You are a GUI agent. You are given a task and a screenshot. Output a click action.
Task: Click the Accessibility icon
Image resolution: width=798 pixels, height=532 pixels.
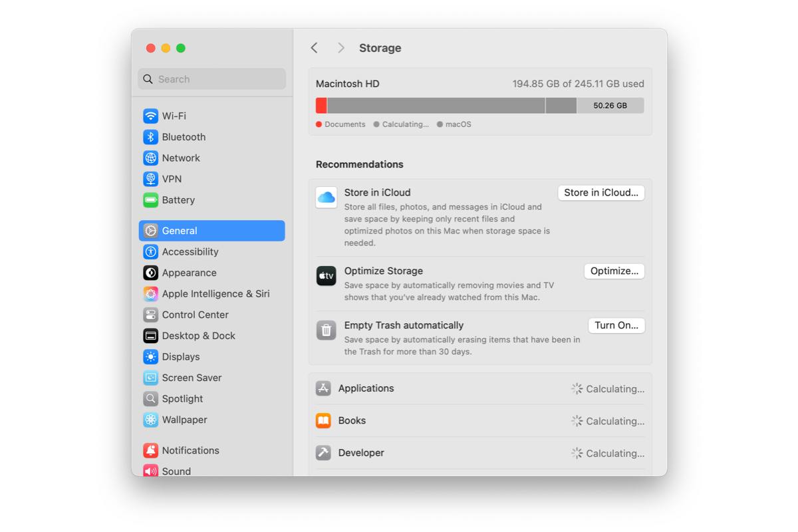point(151,252)
